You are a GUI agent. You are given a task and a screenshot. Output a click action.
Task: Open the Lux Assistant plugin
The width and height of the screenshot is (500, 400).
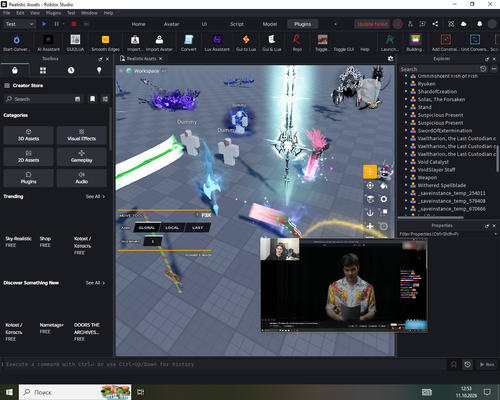click(x=217, y=43)
